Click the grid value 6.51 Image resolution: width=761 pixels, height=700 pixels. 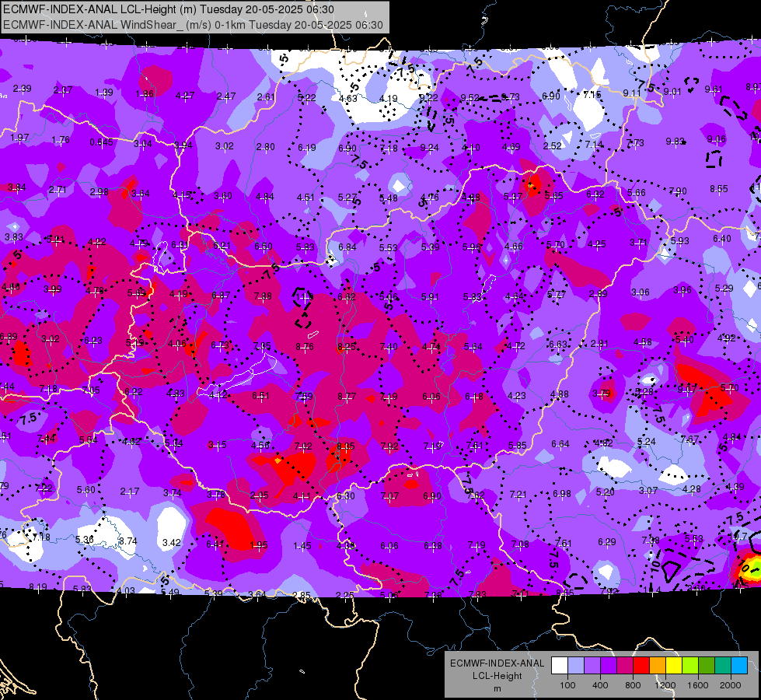point(260,396)
